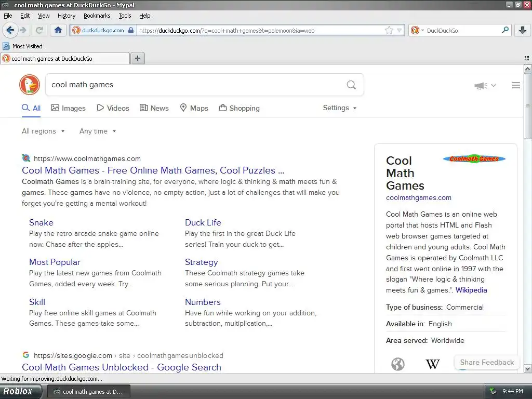Select the All results tab
532x399 pixels.
pyautogui.click(x=31, y=108)
